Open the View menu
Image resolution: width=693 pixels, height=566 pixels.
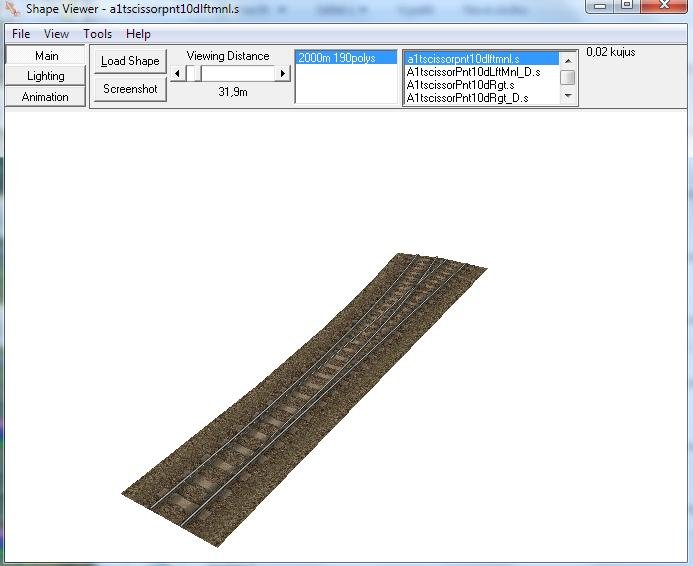click(x=57, y=34)
